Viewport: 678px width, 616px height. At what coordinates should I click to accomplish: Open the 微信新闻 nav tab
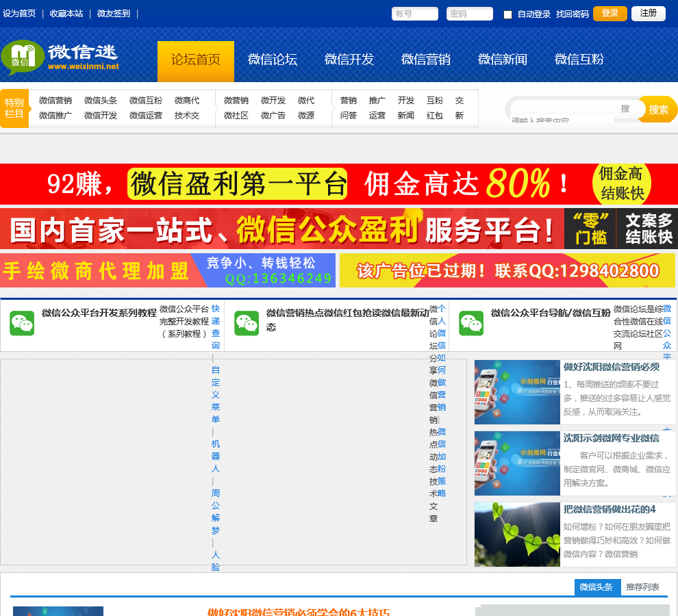(503, 60)
